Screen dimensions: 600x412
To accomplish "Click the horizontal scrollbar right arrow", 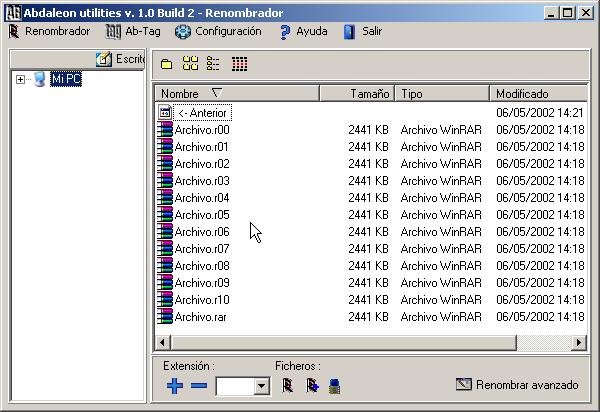I will pos(579,342).
